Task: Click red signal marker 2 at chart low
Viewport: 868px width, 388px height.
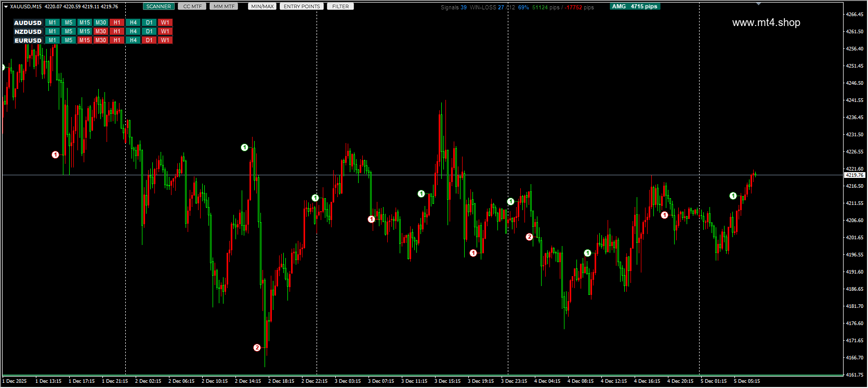Action: pyautogui.click(x=257, y=347)
